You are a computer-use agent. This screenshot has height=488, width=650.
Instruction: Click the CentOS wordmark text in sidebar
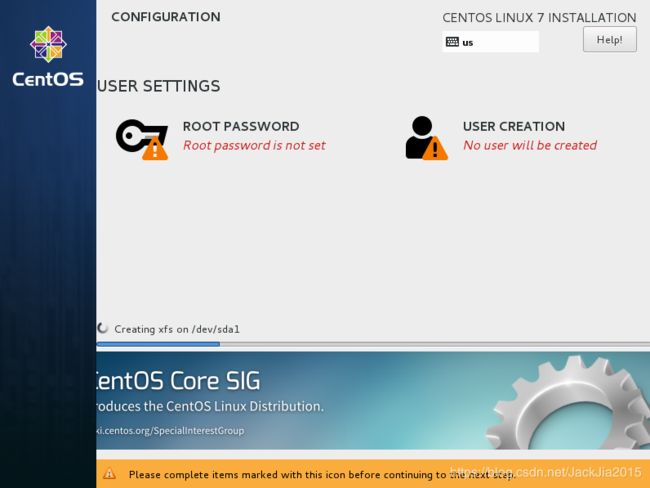48,79
